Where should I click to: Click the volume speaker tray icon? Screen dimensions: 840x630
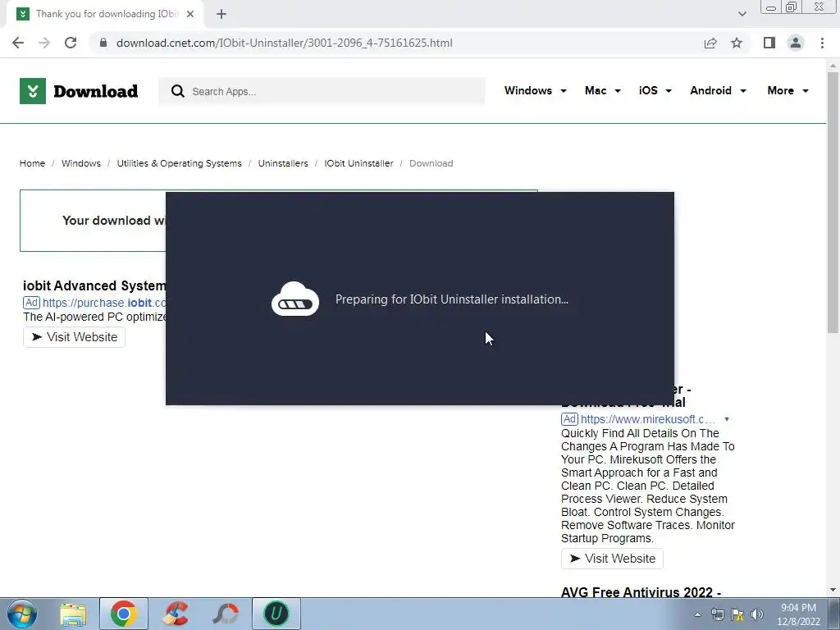pos(757,614)
